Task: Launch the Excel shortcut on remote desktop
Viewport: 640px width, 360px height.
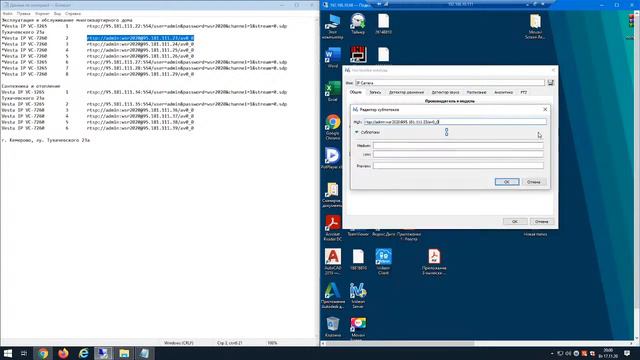Action: pos(333,91)
